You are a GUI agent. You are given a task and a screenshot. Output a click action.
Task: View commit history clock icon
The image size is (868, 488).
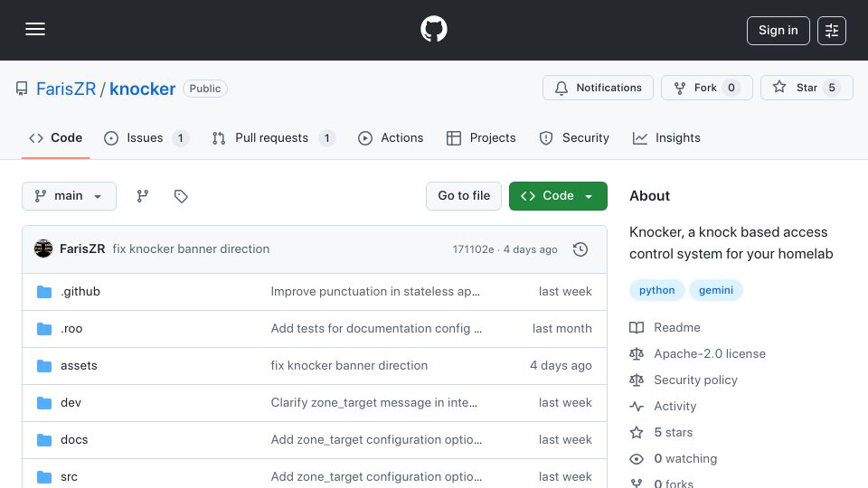580,249
